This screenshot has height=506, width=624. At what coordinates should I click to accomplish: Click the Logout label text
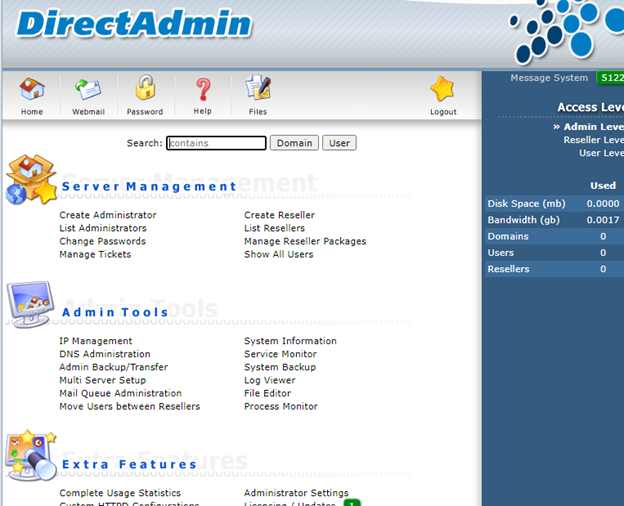(443, 112)
